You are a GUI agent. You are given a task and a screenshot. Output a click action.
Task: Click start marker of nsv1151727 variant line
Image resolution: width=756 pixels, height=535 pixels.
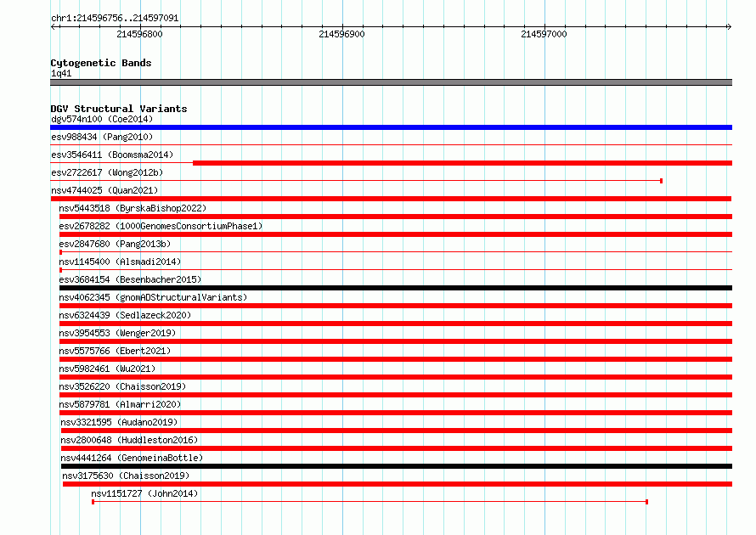(93, 502)
